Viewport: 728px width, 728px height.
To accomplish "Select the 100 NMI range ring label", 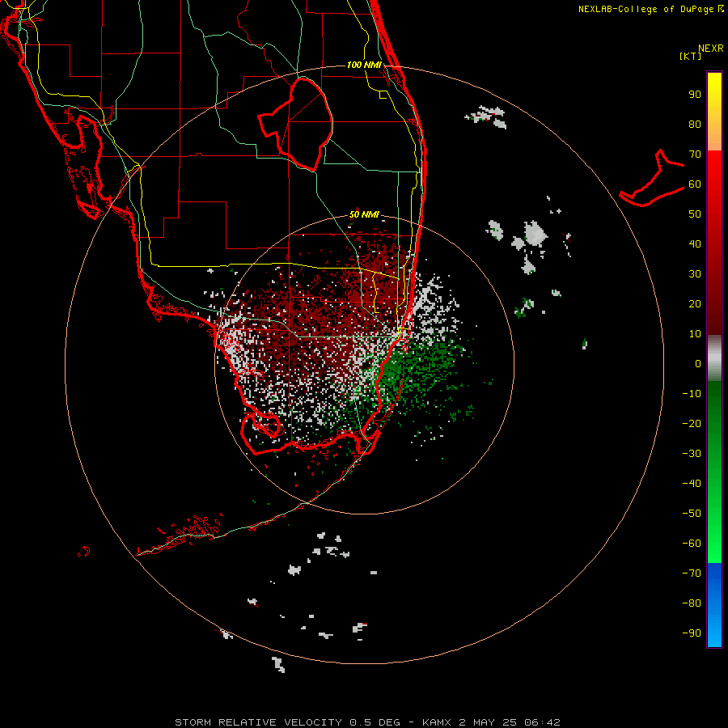I will pos(364,65).
